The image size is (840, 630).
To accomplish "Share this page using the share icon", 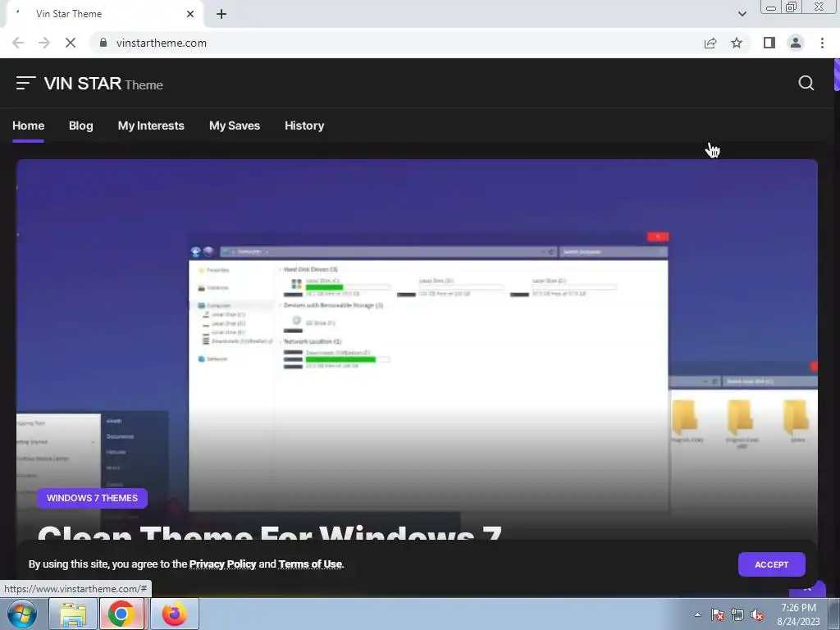I will click(710, 43).
